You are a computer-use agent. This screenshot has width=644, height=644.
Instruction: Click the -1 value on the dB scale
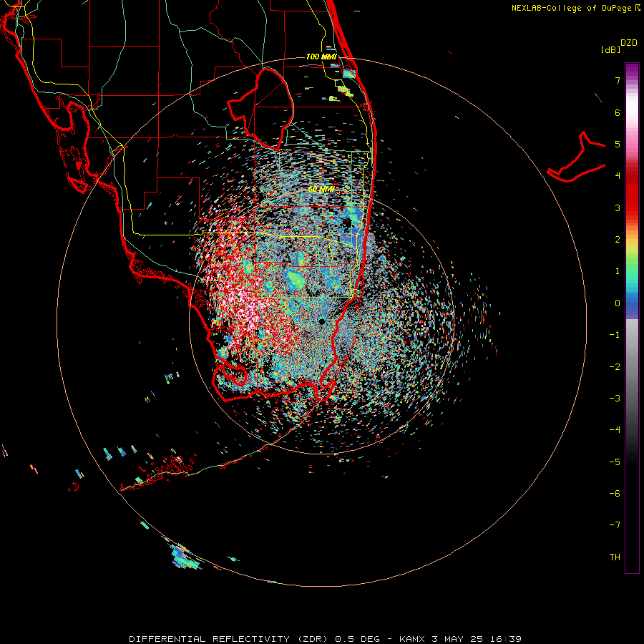point(615,335)
